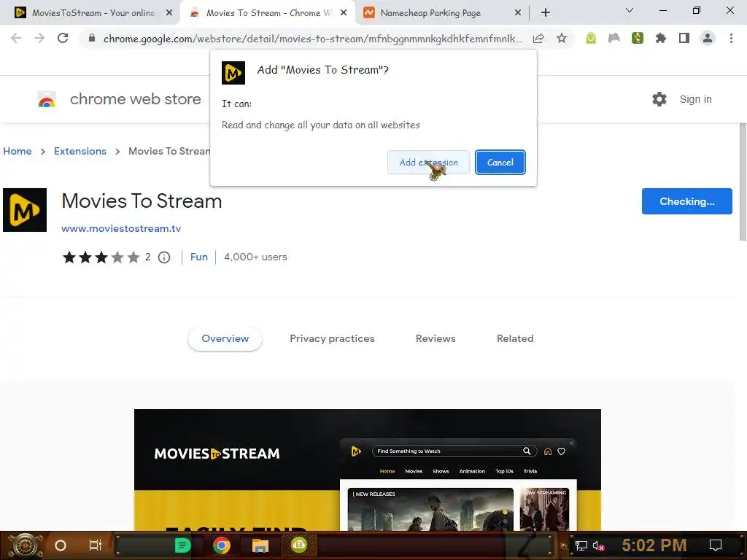Click the browser forward arrow
This screenshot has height=560, width=747.
pos(39,38)
